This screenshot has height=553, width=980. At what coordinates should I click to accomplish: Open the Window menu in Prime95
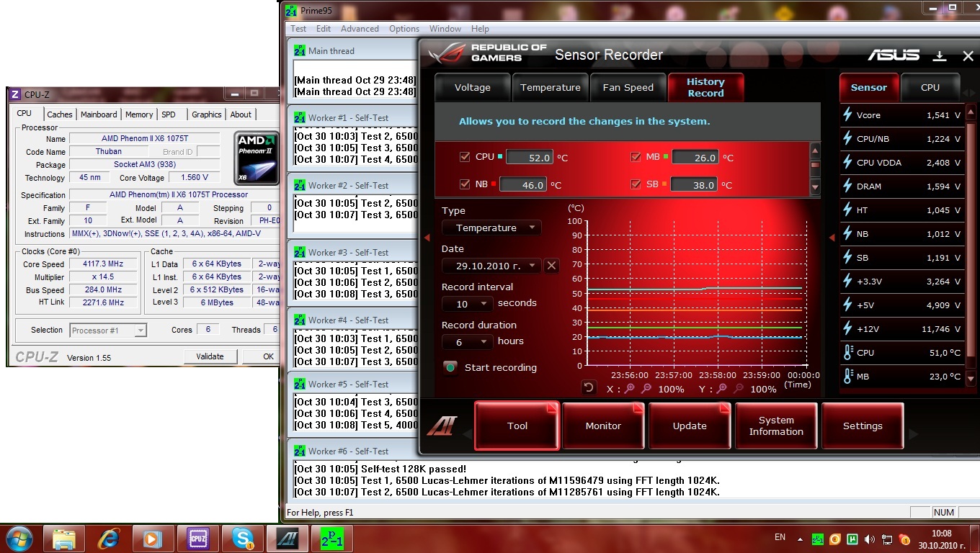445,29
